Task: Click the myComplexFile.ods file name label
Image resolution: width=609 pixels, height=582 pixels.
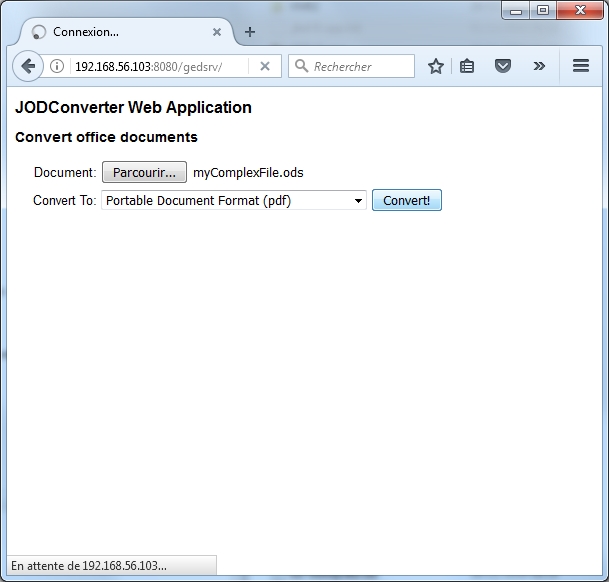Action: click(x=248, y=173)
